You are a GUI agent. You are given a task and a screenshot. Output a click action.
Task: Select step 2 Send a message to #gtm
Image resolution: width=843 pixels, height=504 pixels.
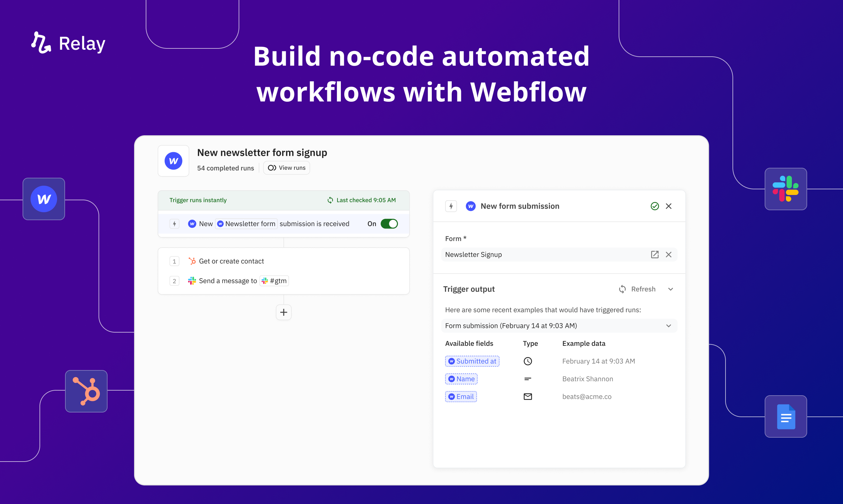click(x=228, y=281)
